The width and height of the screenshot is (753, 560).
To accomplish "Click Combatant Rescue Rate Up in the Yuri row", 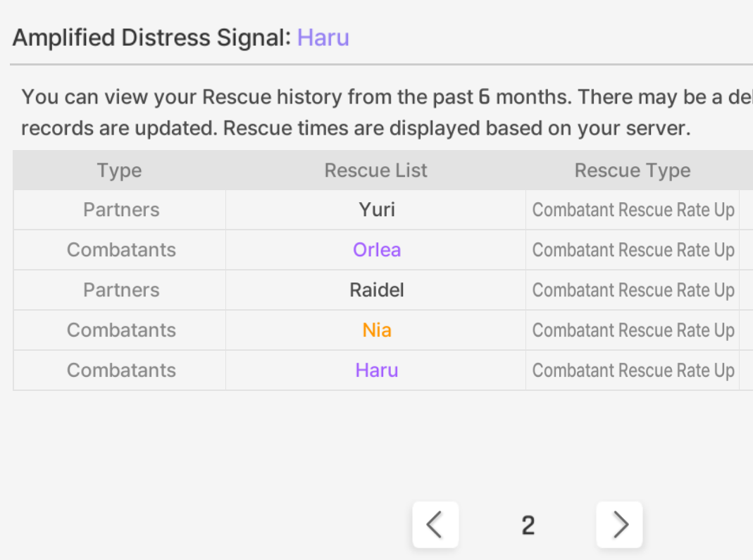I will pos(633,210).
